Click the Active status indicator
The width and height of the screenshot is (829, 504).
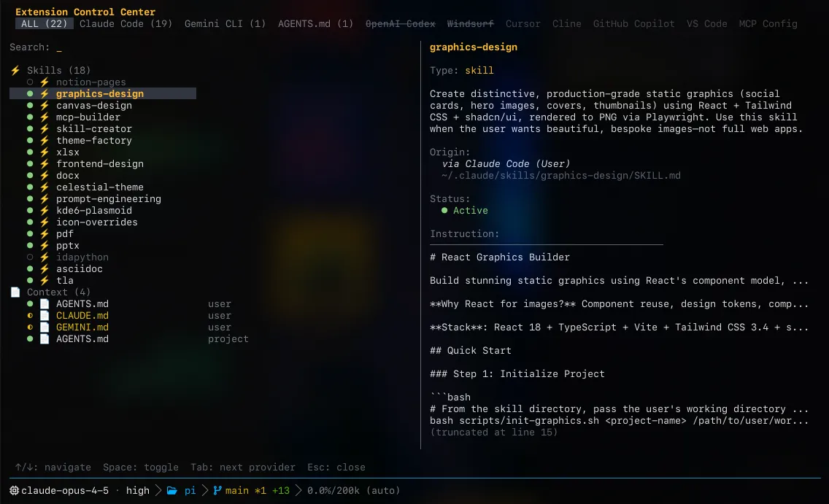point(465,210)
